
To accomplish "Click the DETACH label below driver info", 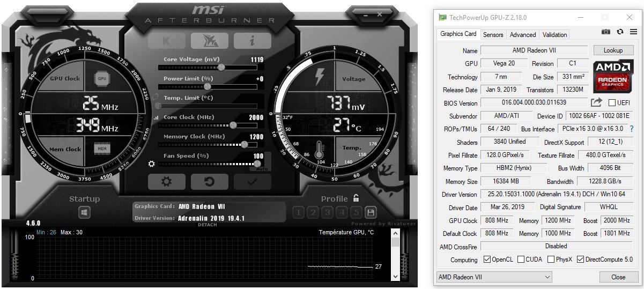I will click(207, 225).
